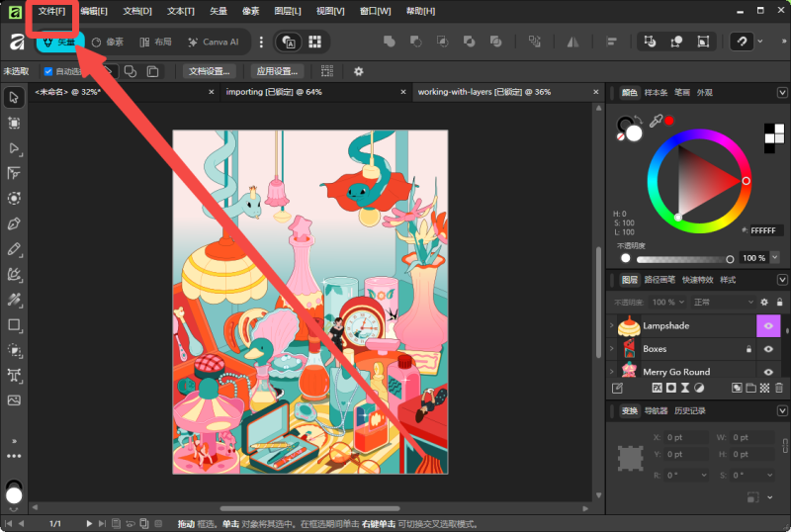Expand the Lampshade layer
Viewport: 791px width, 532px height.
tap(612, 325)
